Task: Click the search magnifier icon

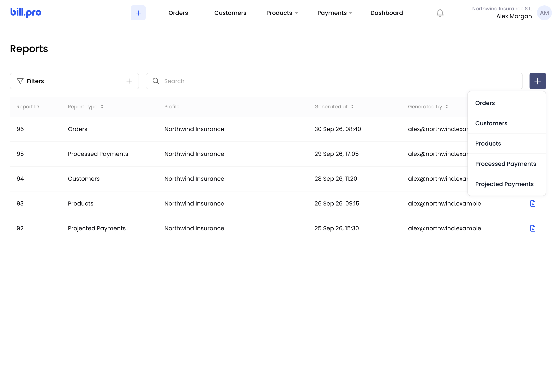Action: (x=156, y=81)
